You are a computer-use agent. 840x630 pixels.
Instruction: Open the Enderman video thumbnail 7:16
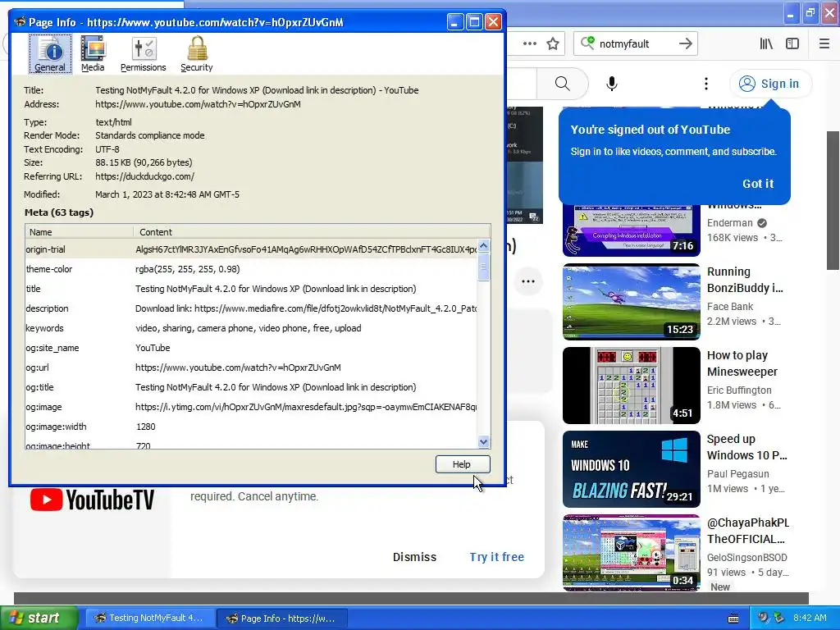coord(631,230)
